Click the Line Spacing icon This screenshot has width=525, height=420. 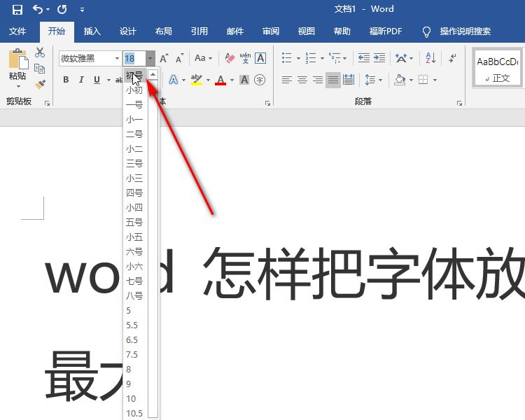tap(370, 80)
